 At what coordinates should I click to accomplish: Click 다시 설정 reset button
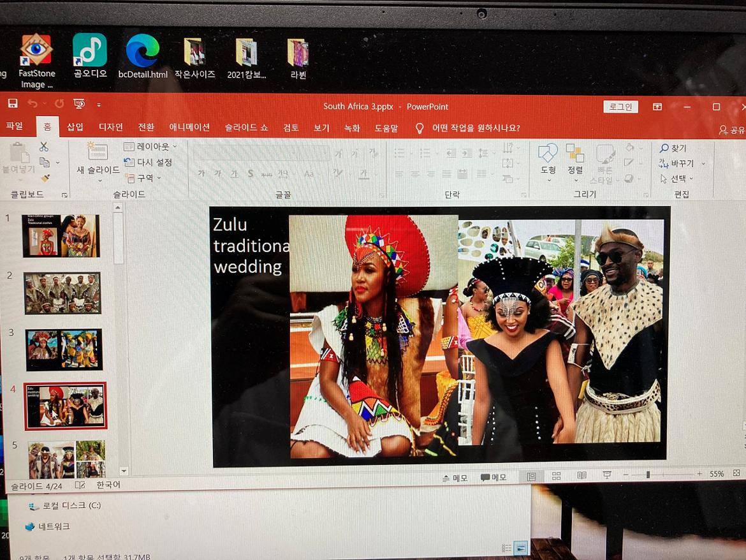pyautogui.click(x=149, y=162)
